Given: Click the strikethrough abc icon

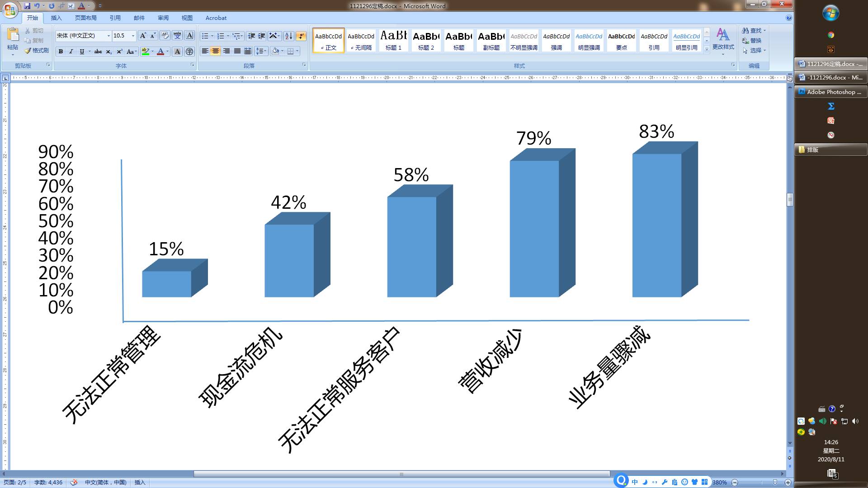Looking at the screenshot, I should [98, 52].
